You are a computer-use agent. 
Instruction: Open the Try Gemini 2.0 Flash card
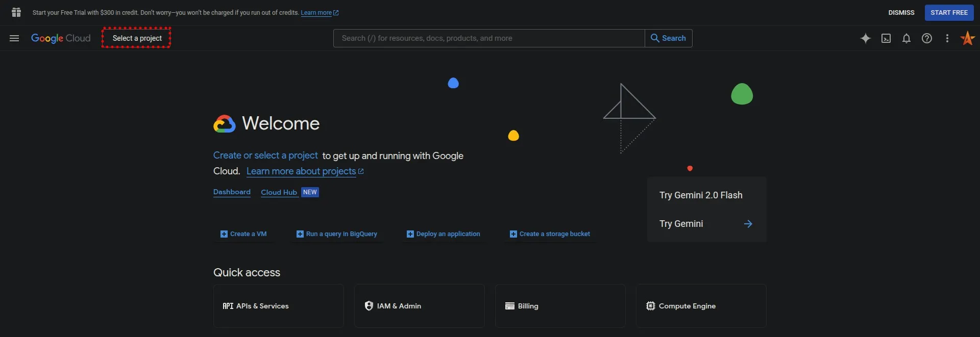[701, 195]
